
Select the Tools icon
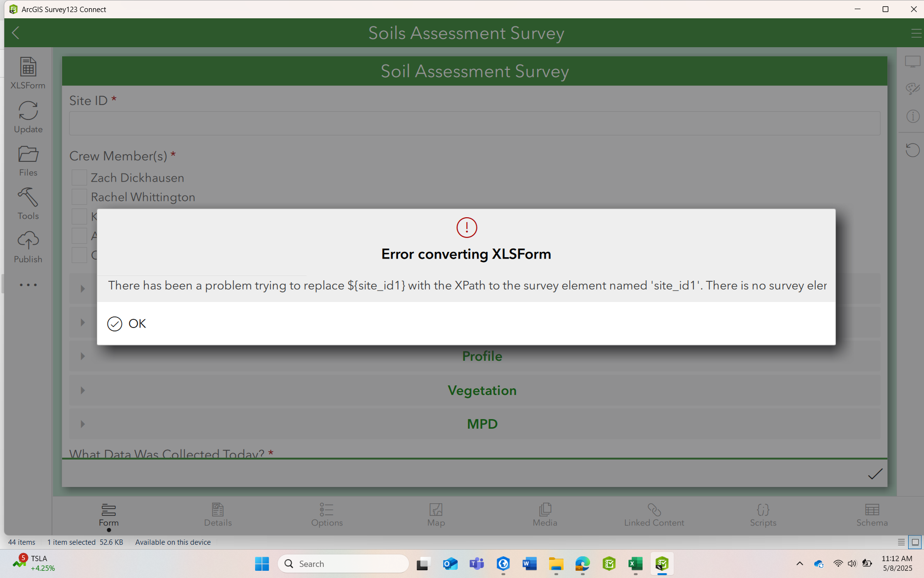(27, 203)
